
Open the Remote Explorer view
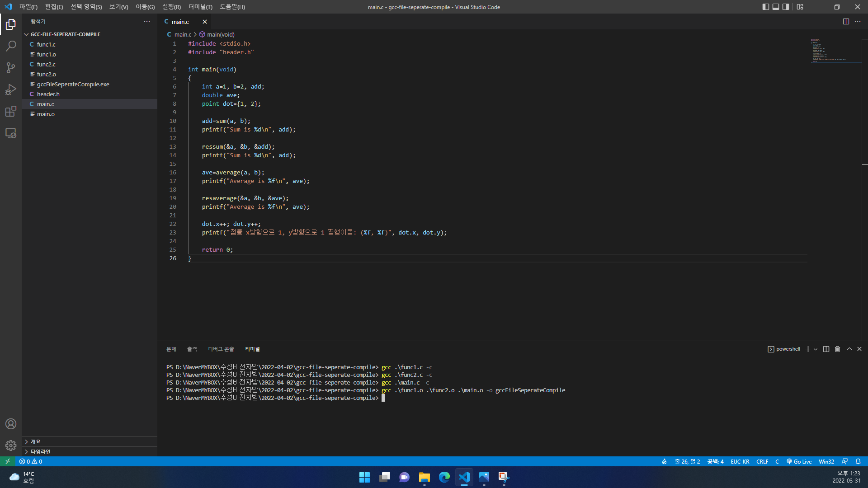click(x=11, y=133)
